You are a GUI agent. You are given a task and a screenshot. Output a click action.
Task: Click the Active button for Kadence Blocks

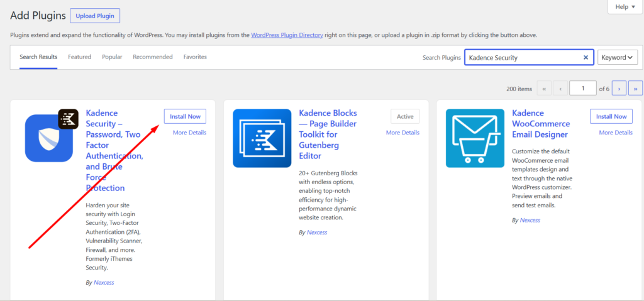(405, 117)
